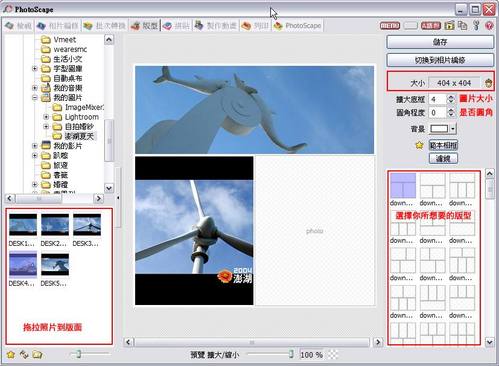Click the copy pages icon in top toolbar
Screen dimensions: 499x366
[463, 26]
